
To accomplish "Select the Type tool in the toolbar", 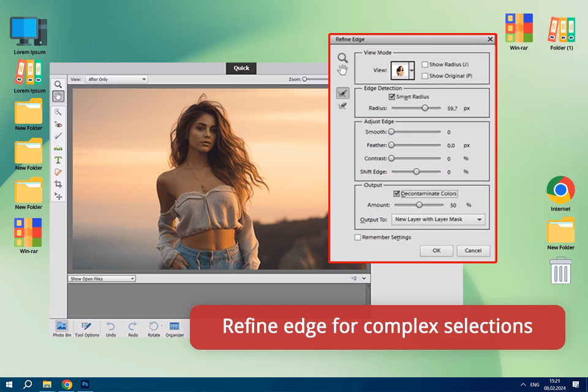I will click(x=59, y=160).
